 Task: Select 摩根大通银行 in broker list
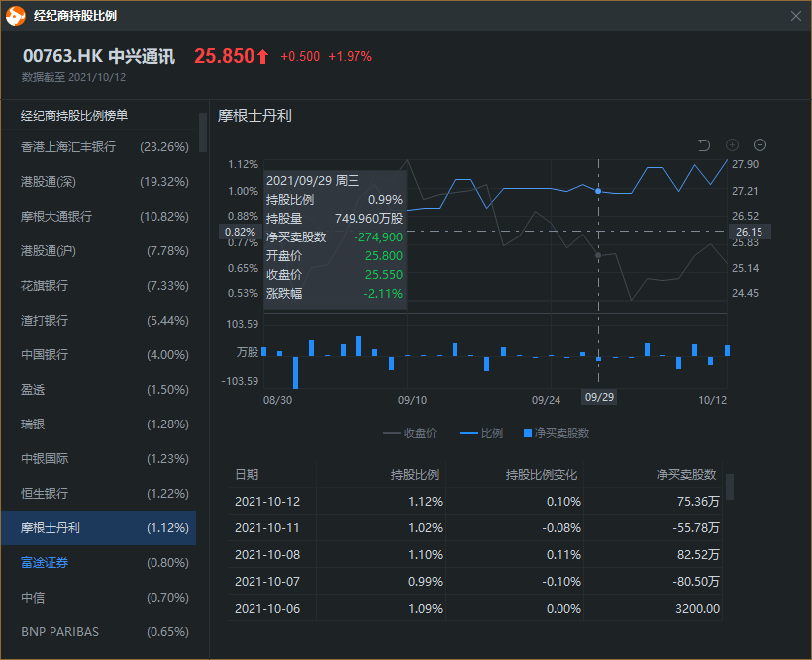click(98, 217)
